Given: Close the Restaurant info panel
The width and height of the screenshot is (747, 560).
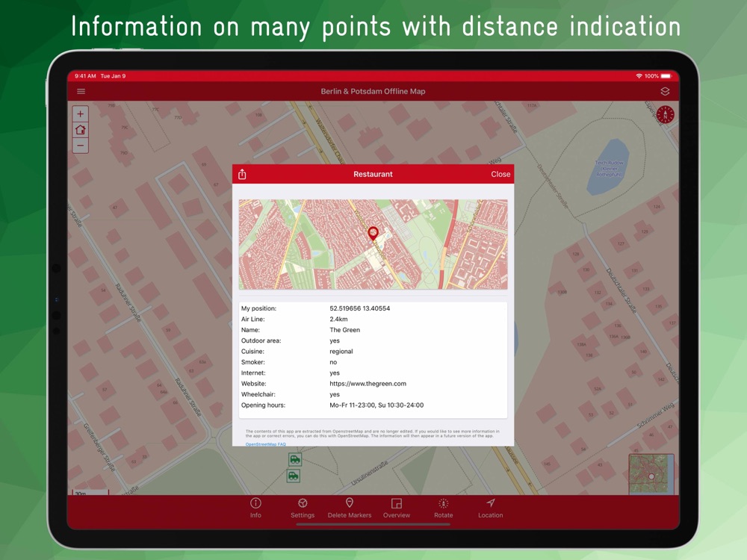Looking at the screenshot, I should coord(500,174).
